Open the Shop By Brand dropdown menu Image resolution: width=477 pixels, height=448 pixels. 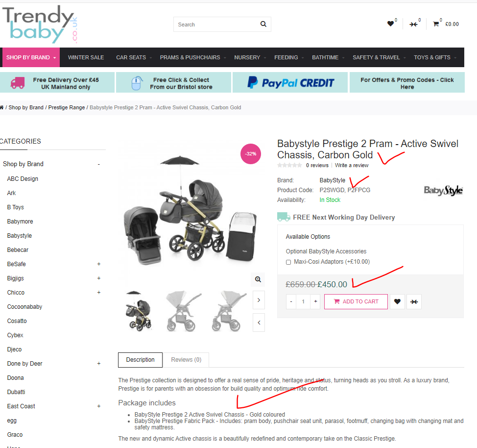[31, 57]
